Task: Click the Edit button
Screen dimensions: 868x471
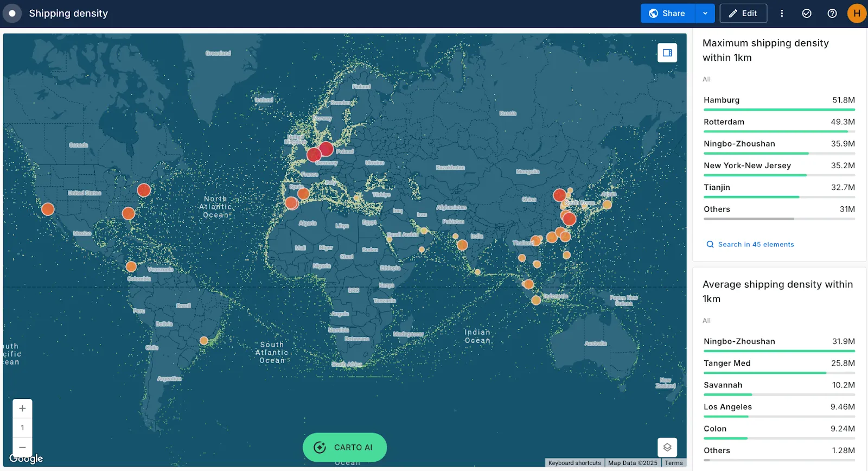Action: coord(743,14)
